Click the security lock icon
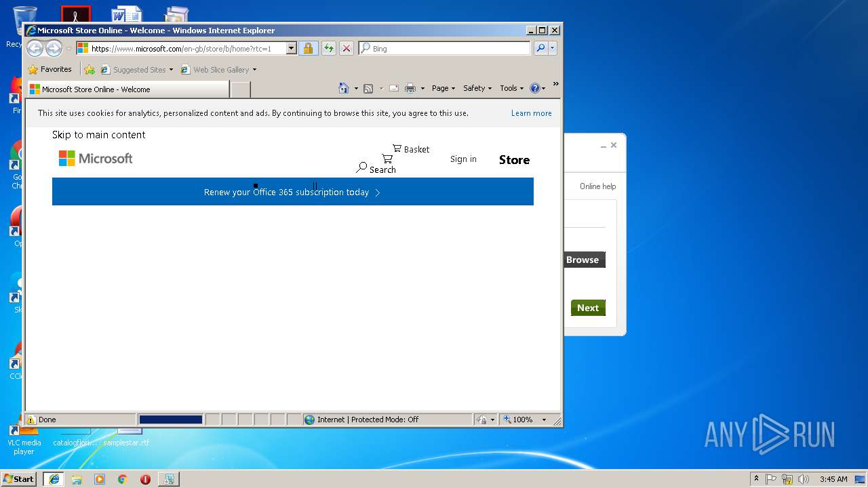The height and width of the screenshot is (488, 868). (x=308, y=48)
